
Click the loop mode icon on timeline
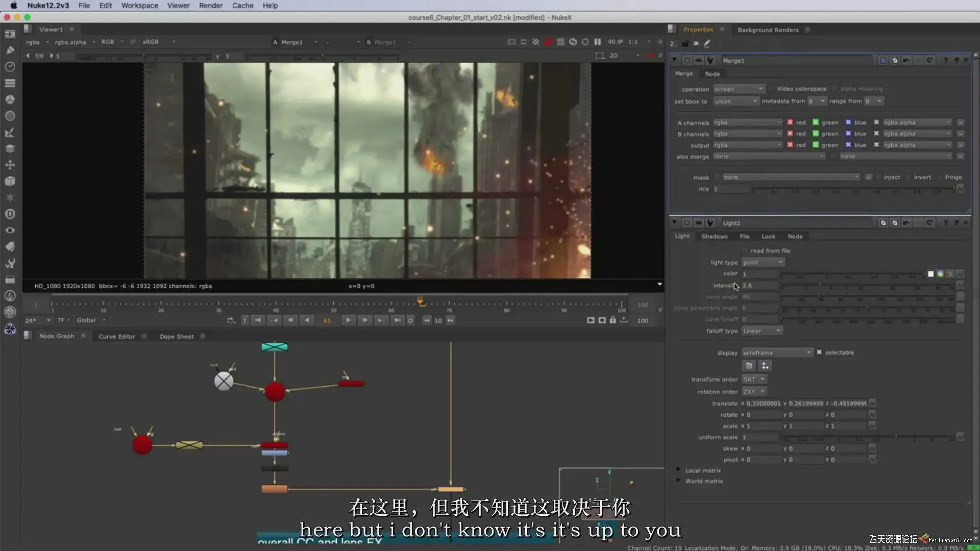[x=231, y=320]
